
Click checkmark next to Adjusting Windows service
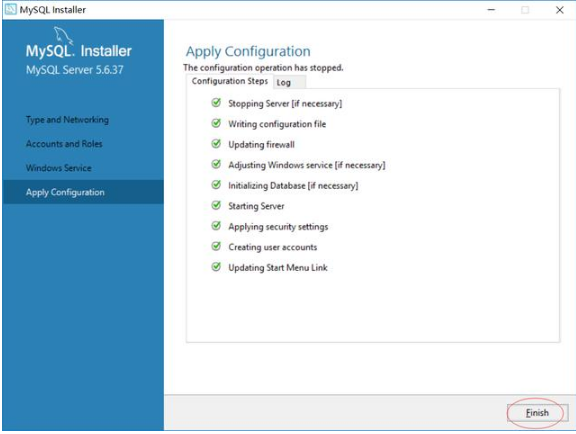click(216, 164)
